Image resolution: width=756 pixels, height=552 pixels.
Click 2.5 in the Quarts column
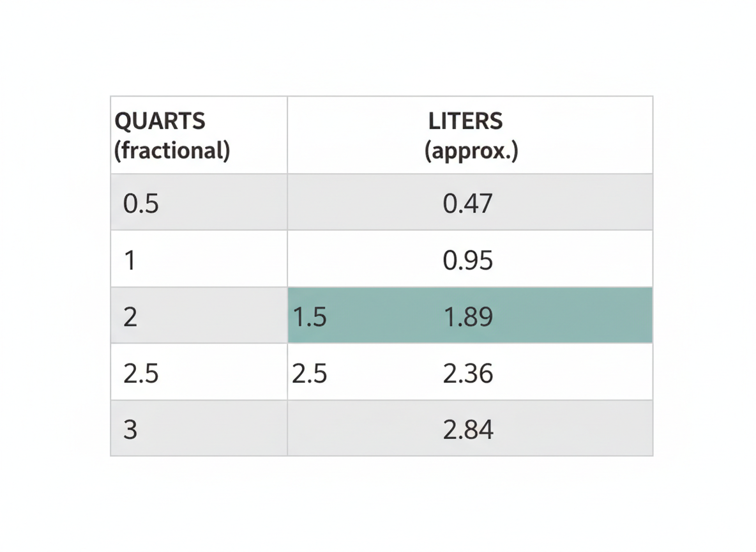point(141,373)
